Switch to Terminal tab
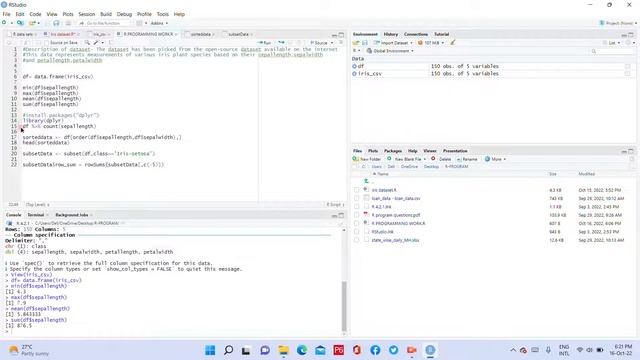Image resolution: width=640 pixels, height=360 pixels. (x=36, y=215)
